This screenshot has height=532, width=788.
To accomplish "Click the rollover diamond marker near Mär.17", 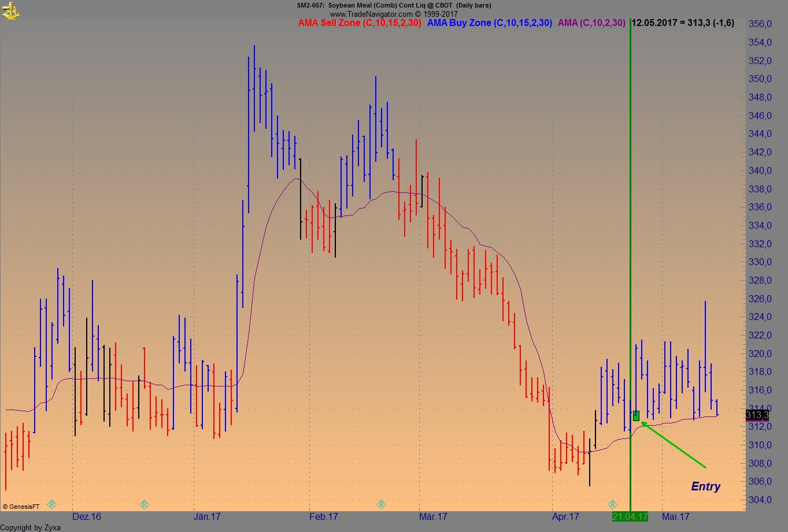I will (x=380, y=504).
